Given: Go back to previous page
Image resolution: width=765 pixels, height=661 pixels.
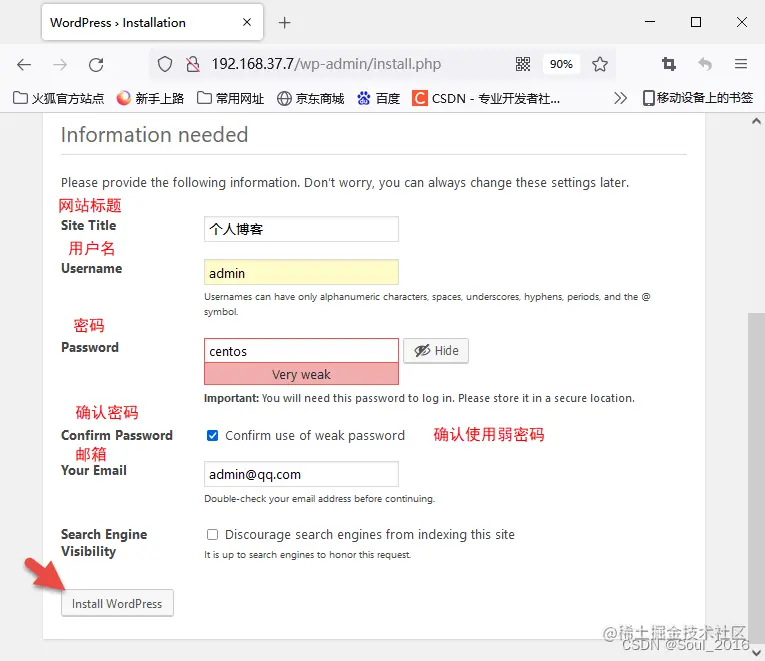Looking at the screenshot, I should pos(23,64).
